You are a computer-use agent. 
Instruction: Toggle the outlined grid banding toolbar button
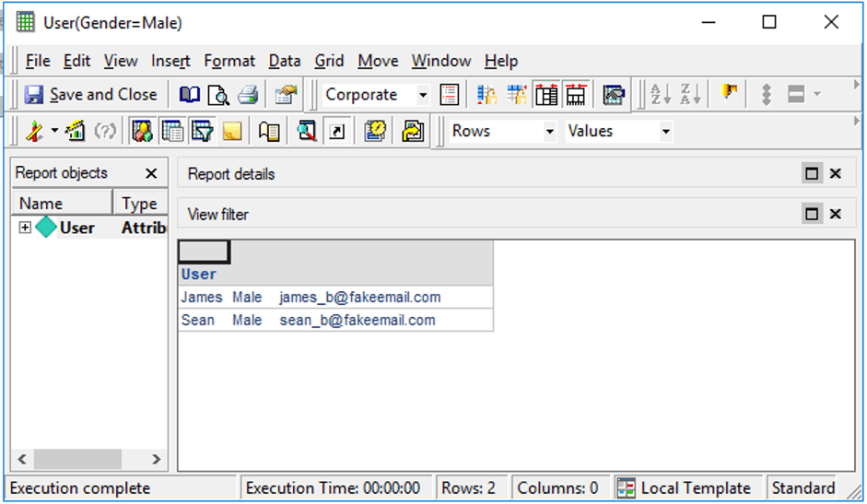tap(546, 95)
